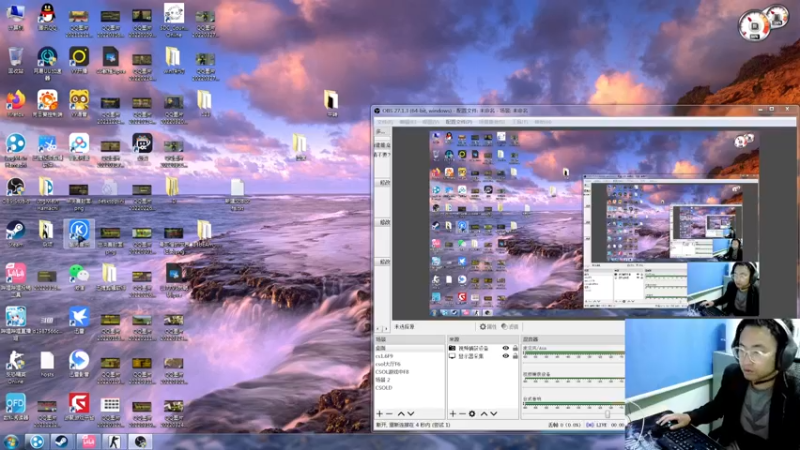The height and width of the screenshot is (450, 800).
Task: Click the right scroll arrow below OBS preview
Action: (x=386, y=328)
